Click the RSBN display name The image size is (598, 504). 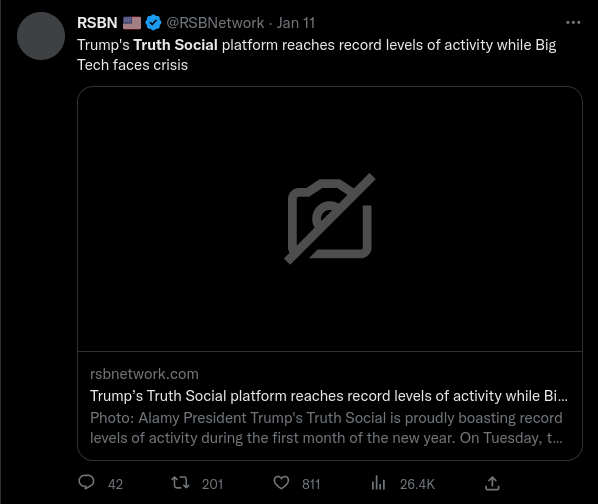point(97,23)
